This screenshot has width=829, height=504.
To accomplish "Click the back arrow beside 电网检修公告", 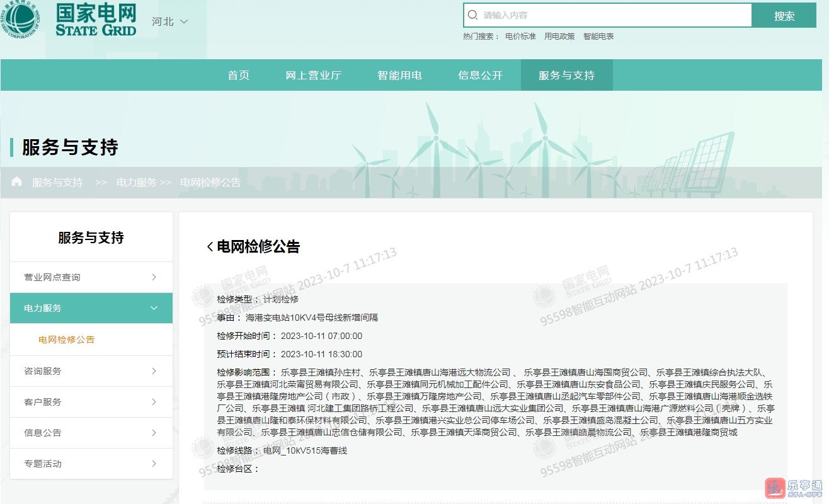I will pos(210,247).
